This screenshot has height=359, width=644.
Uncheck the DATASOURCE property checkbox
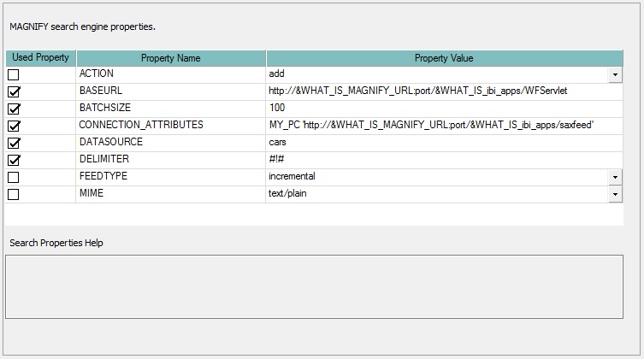pos(14,144)
